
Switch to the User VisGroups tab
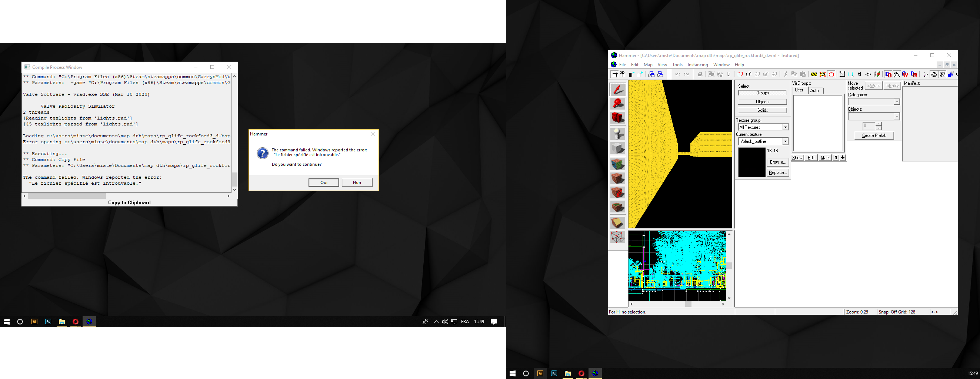[x=799, y=90]
